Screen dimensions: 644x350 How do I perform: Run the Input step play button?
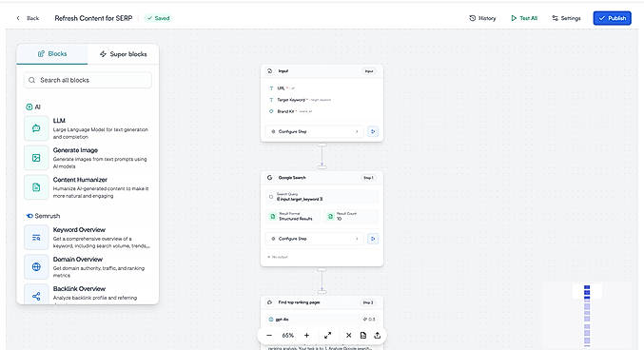373,131
